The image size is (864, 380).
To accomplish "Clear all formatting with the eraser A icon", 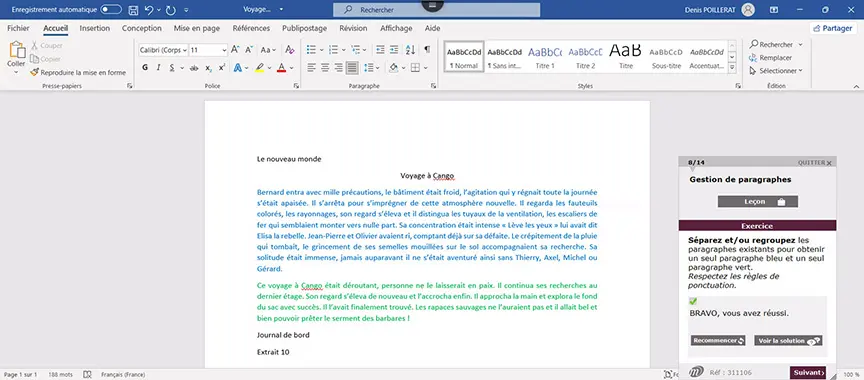I will (x=290, y=50).
